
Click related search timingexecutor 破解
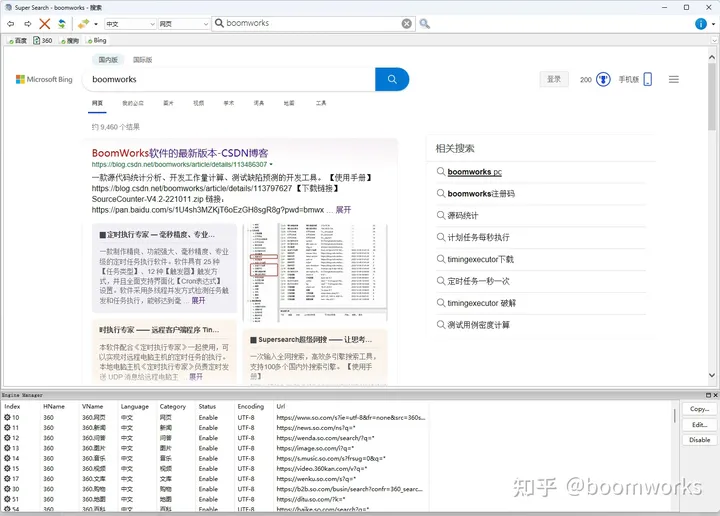click(x=482, y=303)
